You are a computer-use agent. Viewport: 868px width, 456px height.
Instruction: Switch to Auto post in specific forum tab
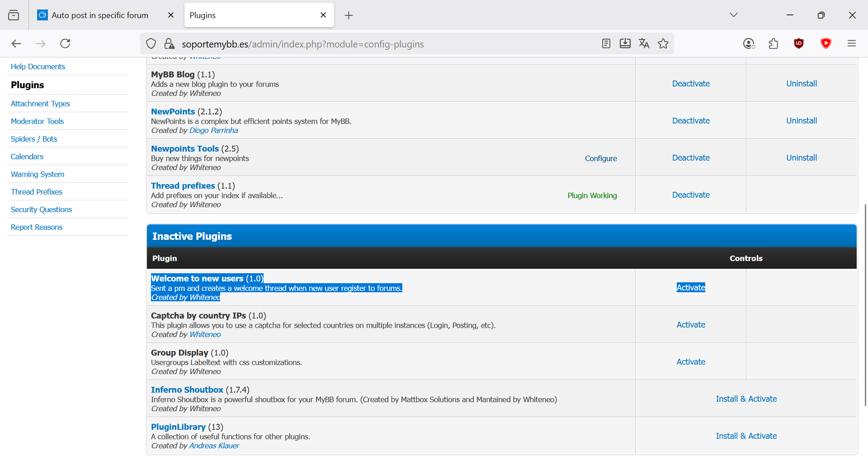[x=100, y=15]
